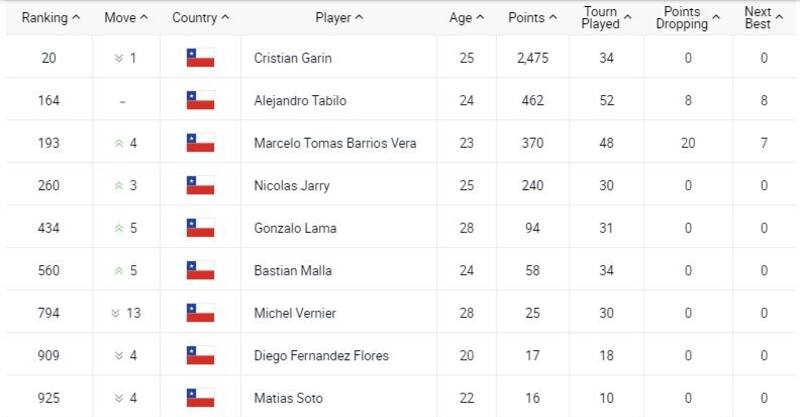Image resolution: width=800 pixels, height=417 pixels.
Task: Click the flag icon next to Nicolas Jarry
Action: tap(200, 185)
